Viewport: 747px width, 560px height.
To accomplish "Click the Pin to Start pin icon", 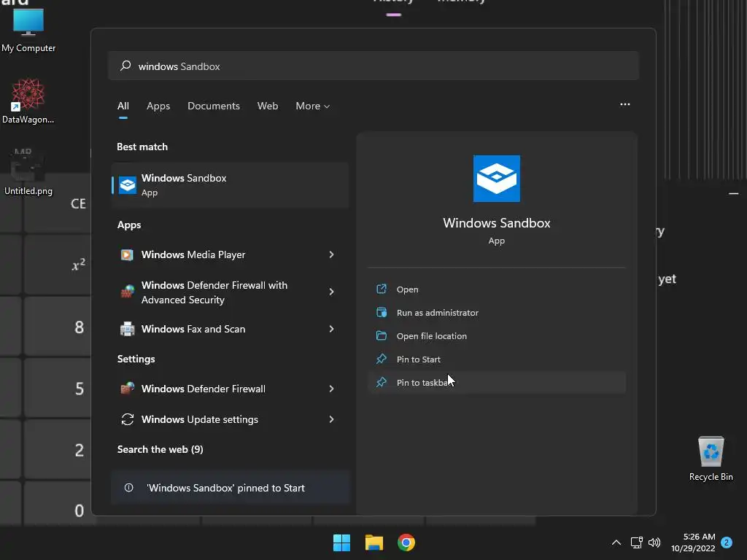I will (382, 359).
